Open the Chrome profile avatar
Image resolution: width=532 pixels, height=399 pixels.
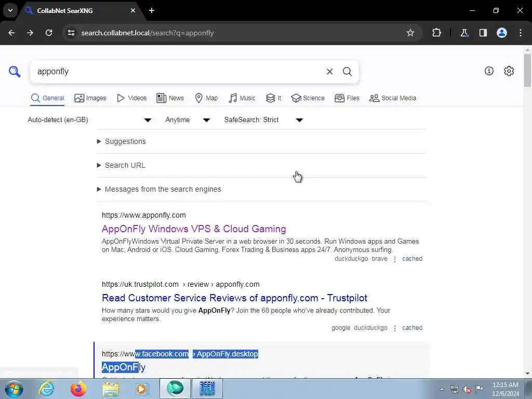(502, 33)
